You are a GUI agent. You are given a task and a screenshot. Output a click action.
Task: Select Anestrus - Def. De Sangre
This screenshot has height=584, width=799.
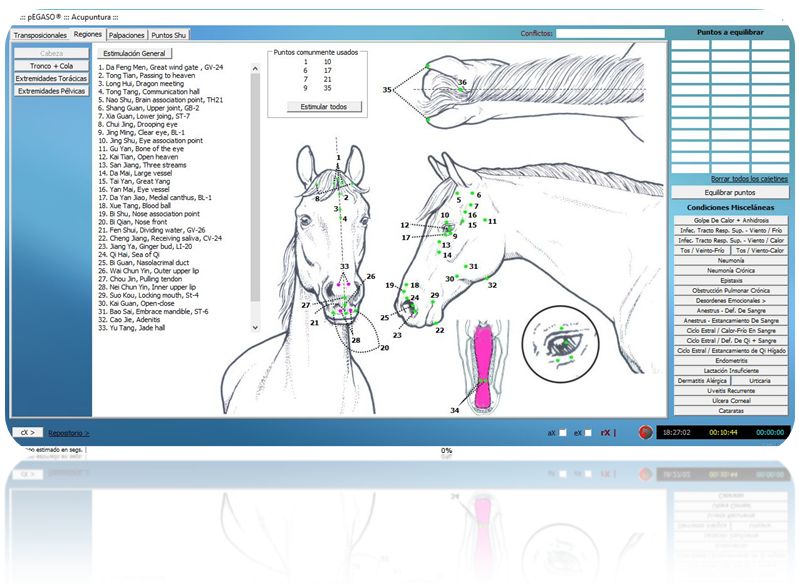[731, 310]
